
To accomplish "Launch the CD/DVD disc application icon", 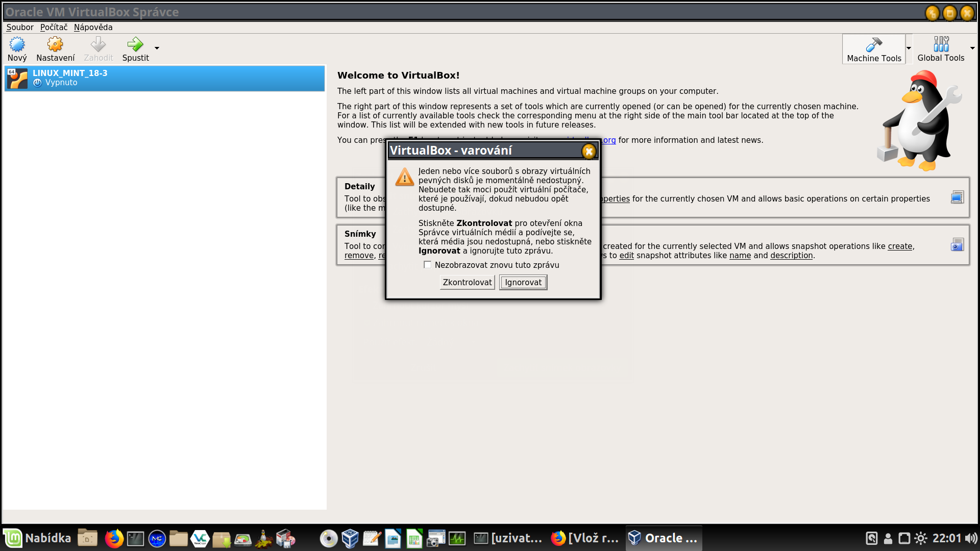I will tap(329, 538).
